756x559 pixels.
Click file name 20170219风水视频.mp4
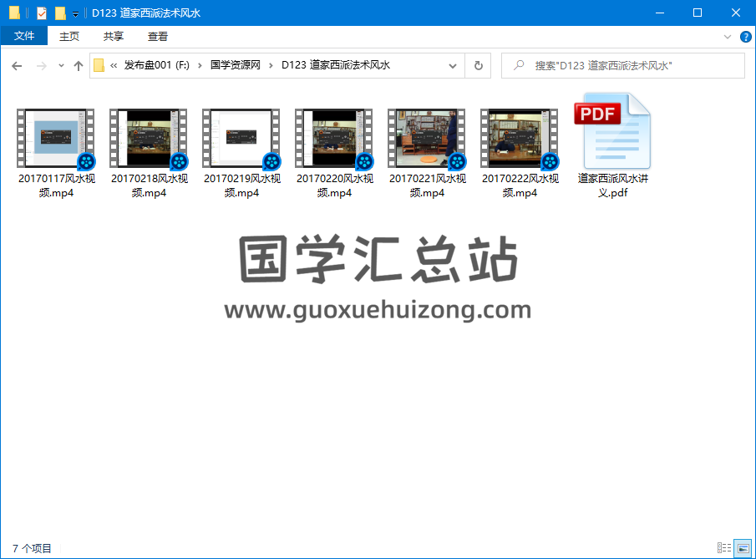(x=241, y=185)
